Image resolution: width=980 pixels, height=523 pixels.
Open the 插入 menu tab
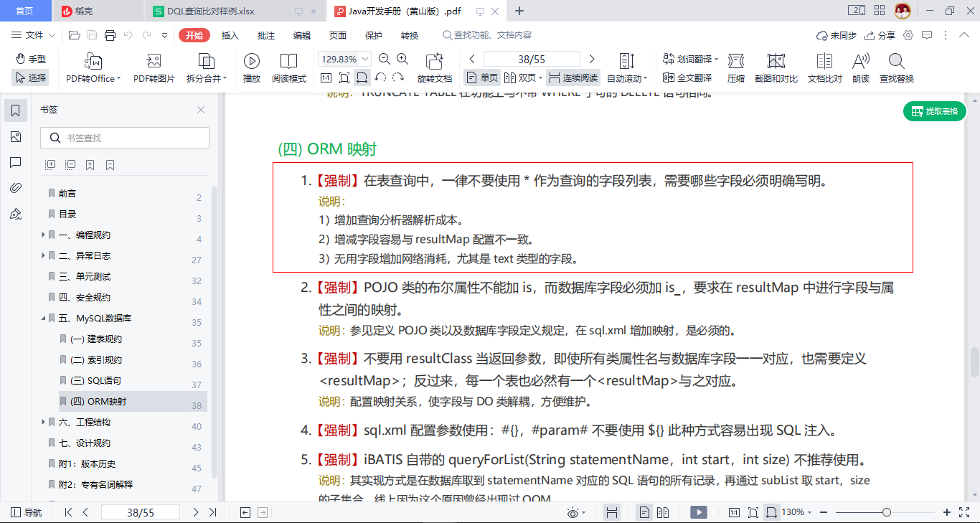click(230, 35)
